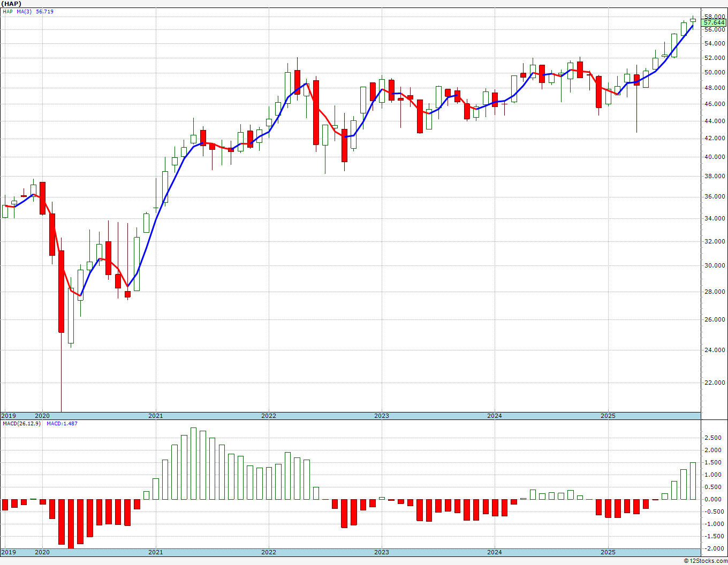Screen dimensions: 728x565
Task: Click 2023 on the price chart time axis
Action: click(x=382, y=416)
